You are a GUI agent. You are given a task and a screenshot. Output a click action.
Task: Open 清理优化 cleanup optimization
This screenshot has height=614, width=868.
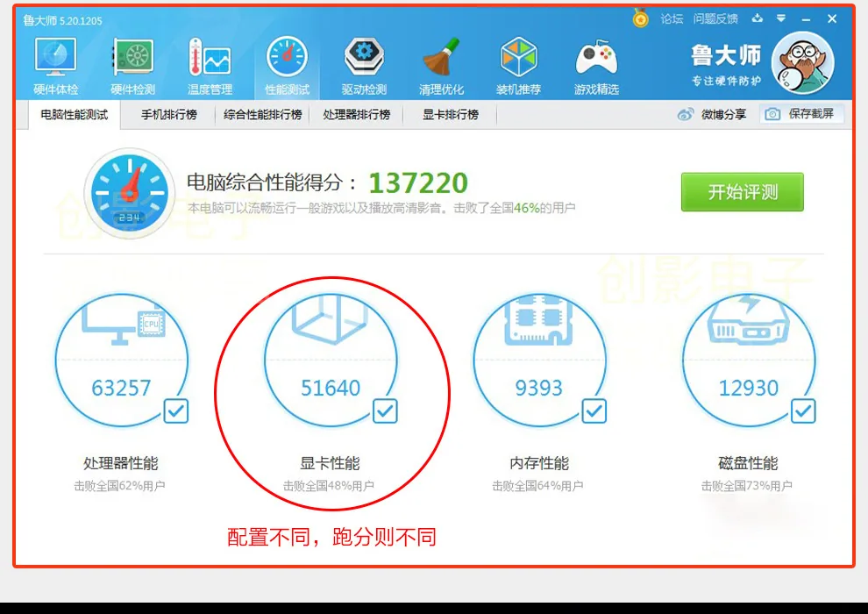point(441,67)
